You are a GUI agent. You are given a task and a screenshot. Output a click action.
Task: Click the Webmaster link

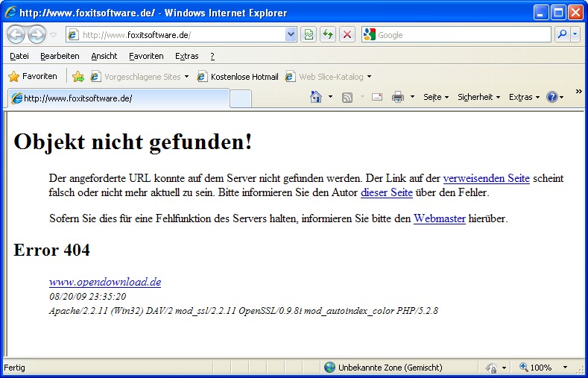point(440,218)
